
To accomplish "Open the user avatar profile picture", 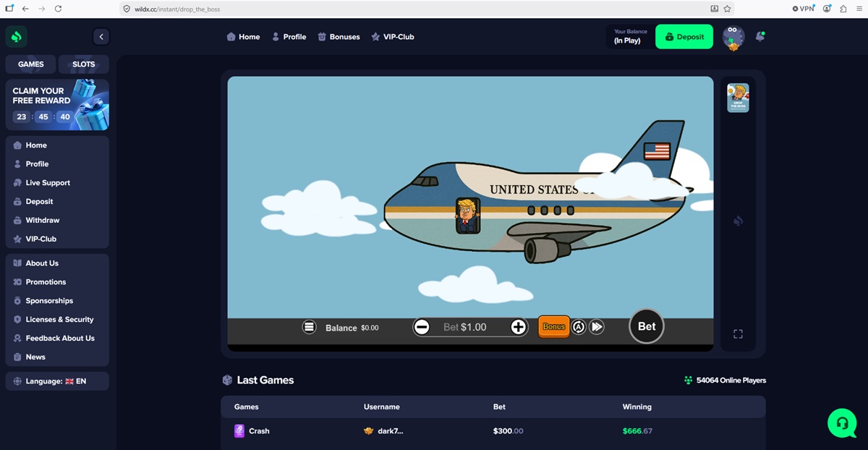I will [733, 38].
